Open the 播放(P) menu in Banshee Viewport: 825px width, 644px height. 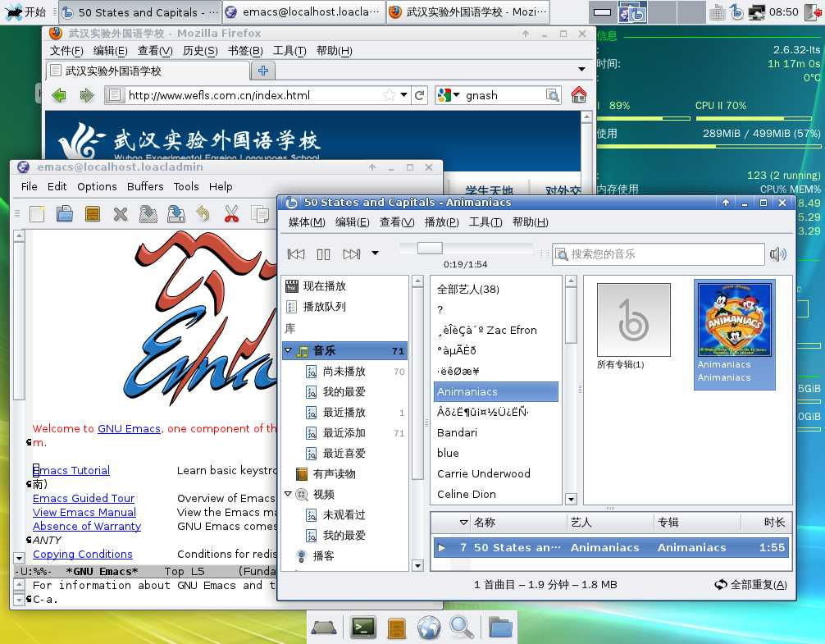441,222
